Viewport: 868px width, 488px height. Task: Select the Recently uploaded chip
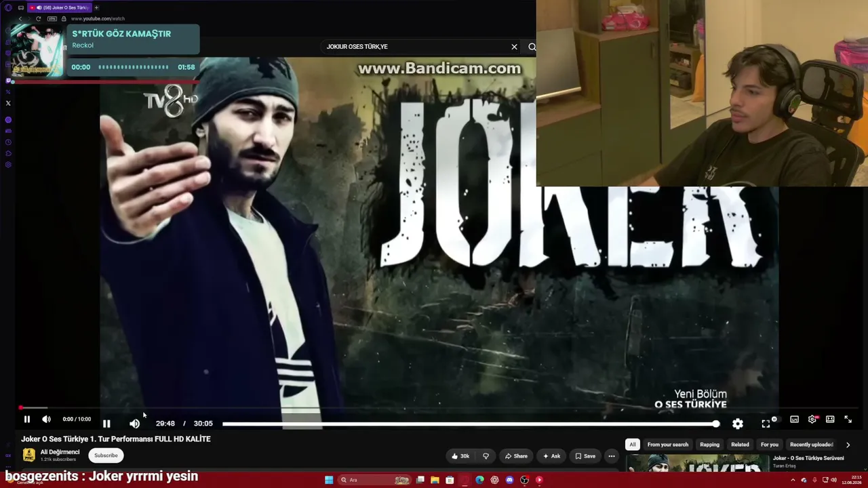[812, 445]
